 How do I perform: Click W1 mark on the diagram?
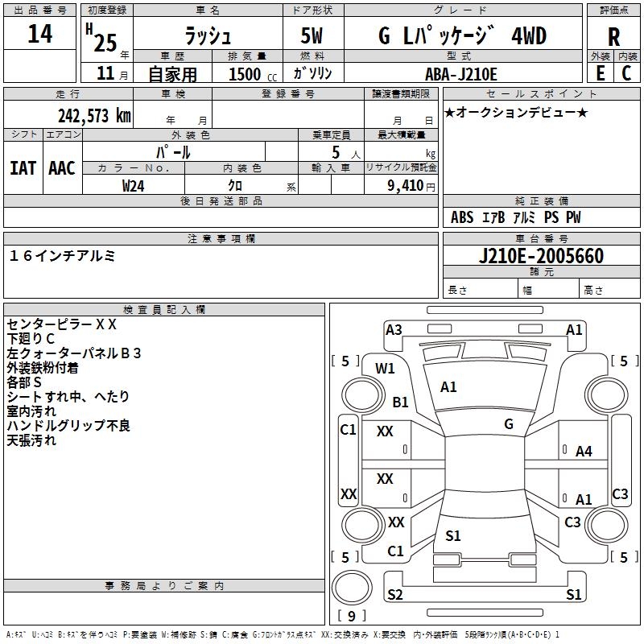coord(385,369)
